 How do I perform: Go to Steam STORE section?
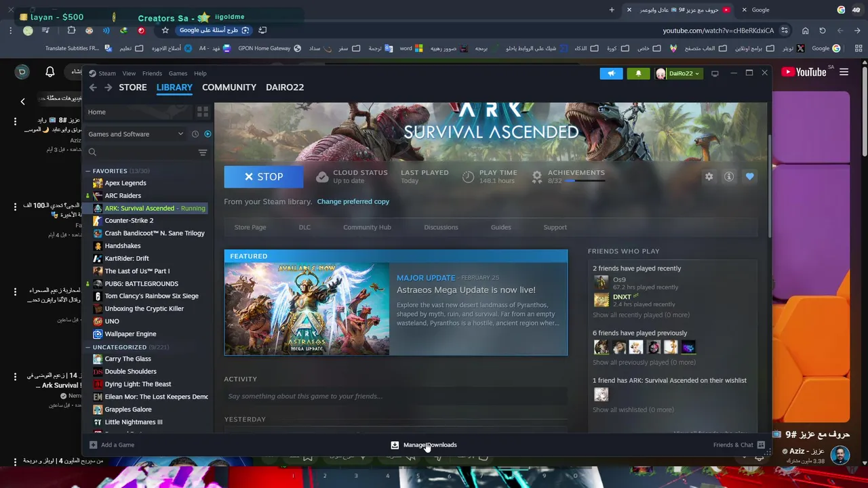tap(133, 87)
